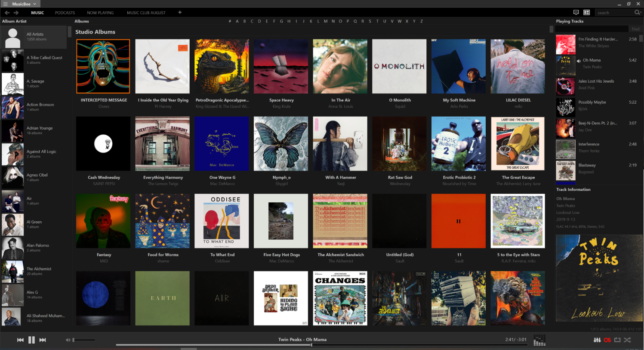Open the Space Heavy album cover

click(x=281, y=66)
